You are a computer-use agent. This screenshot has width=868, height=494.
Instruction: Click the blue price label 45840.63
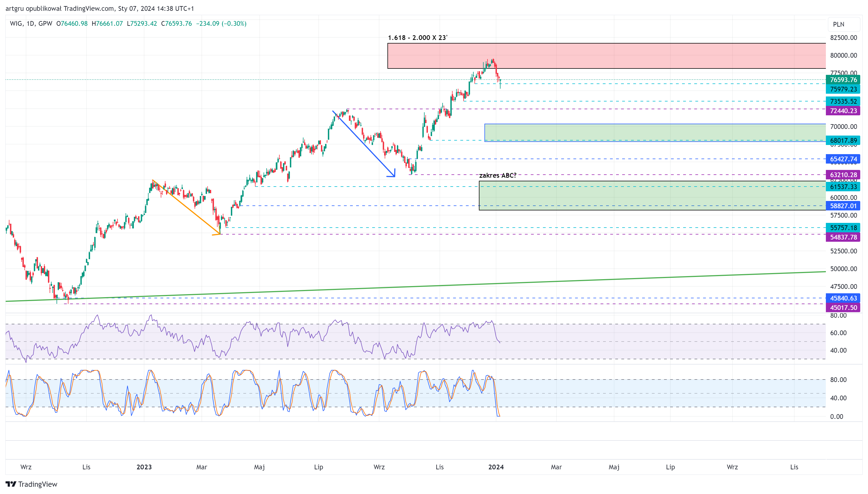pyautogui.click(x=843, y=298)
